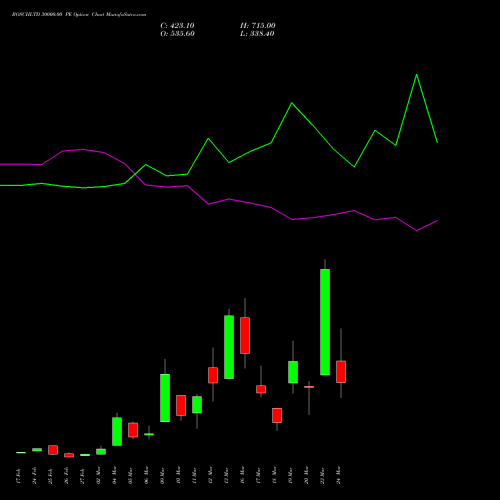Click the close value C: 423.10
Screen dimensions: 500x500
click(x=177, y=26)
